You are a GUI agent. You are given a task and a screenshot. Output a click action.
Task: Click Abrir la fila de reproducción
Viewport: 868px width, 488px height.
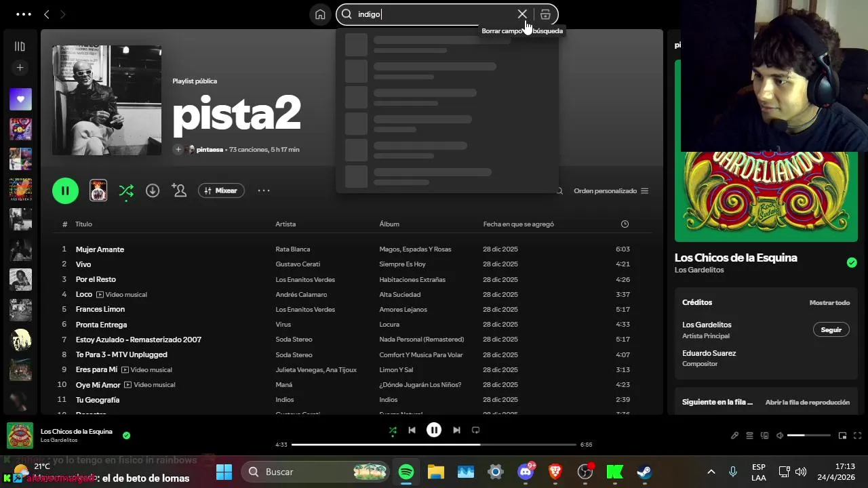(807, 403)
